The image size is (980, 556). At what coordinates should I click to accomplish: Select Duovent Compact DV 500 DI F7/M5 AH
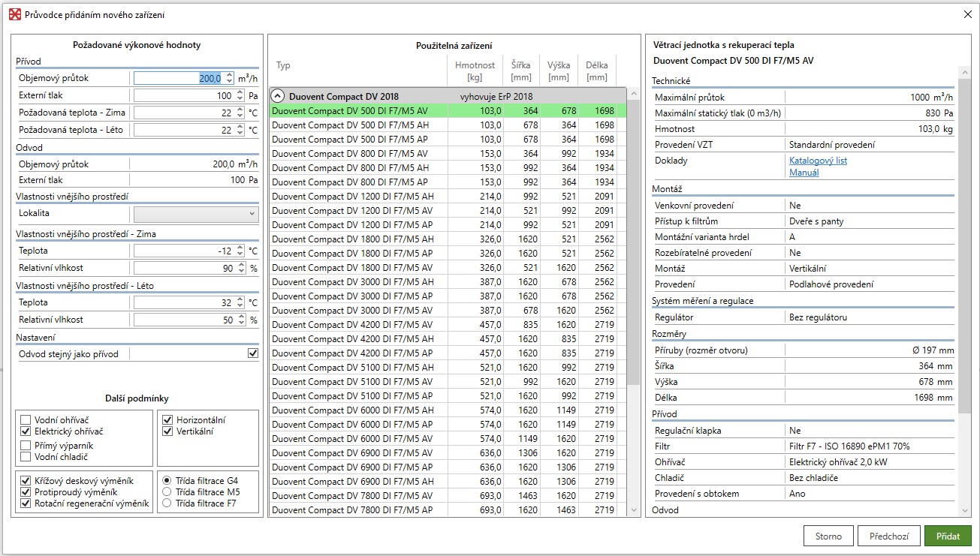448,125
